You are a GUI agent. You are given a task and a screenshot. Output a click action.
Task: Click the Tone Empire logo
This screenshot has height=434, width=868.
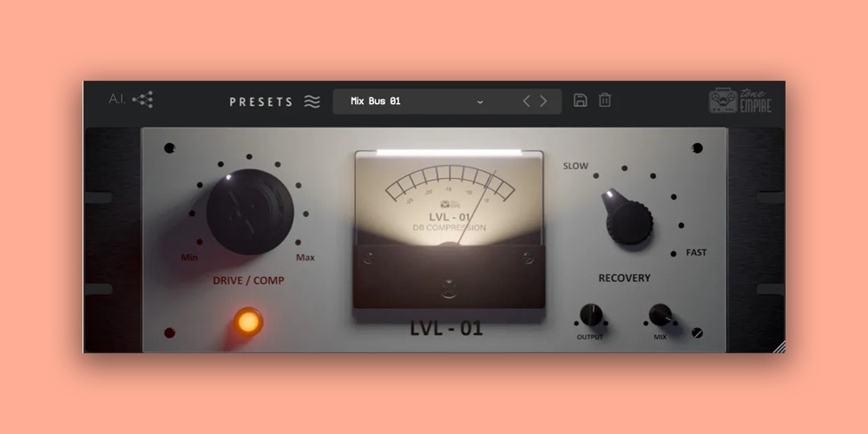tap(740, 100)
